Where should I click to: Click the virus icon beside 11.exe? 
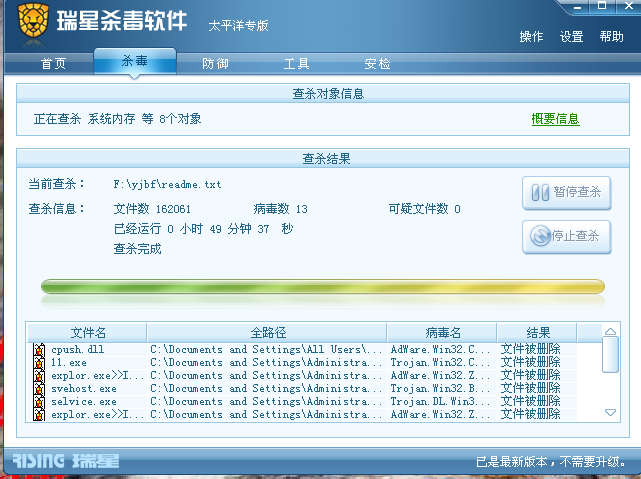tap(39, 363)
